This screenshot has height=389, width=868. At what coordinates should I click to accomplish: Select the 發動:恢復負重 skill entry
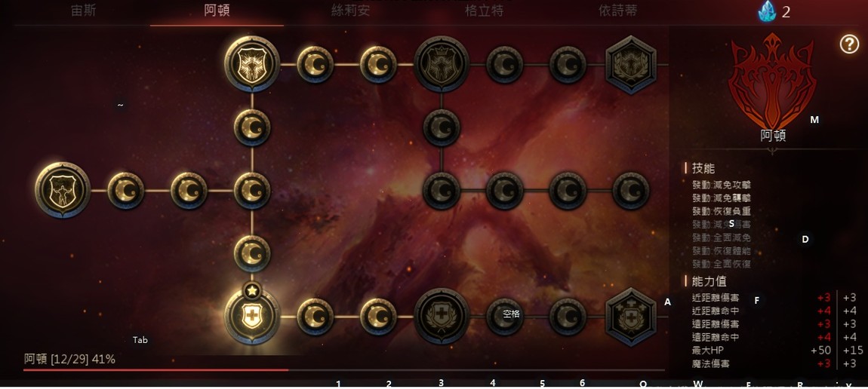click(x=722, y=211)
